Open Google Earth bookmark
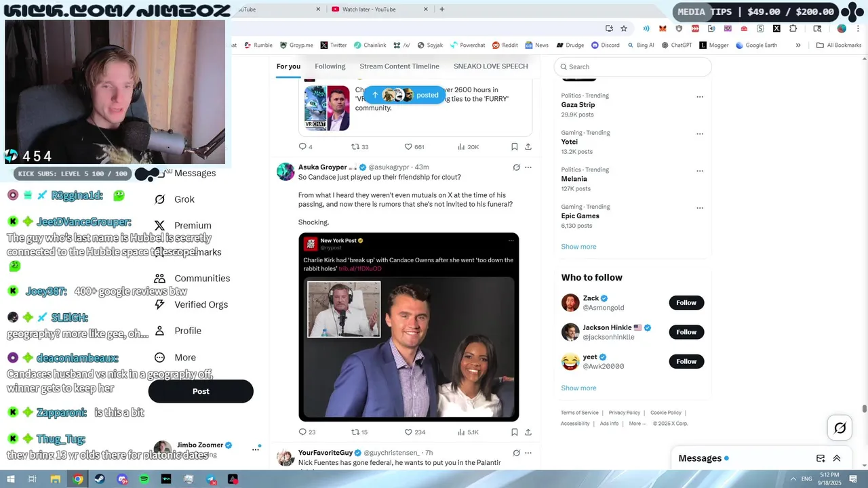The width and height of the screenshot is (868, 488). 755,45
